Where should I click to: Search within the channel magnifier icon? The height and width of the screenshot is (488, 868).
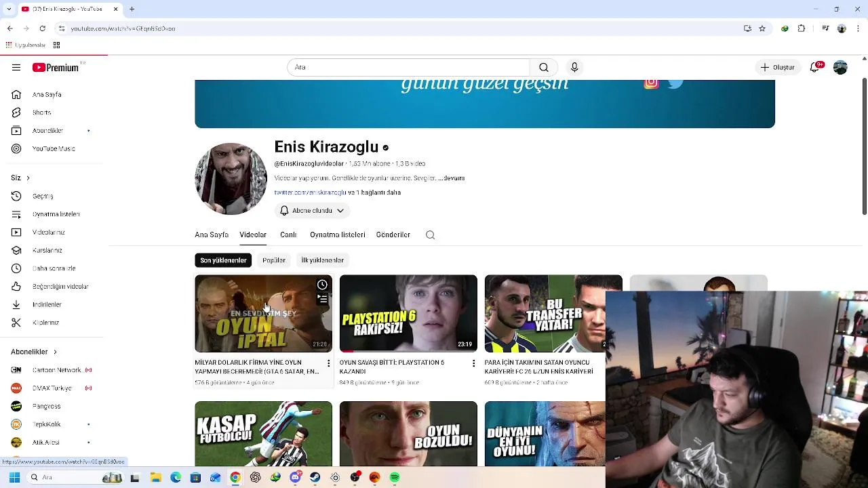pos(430,235)
